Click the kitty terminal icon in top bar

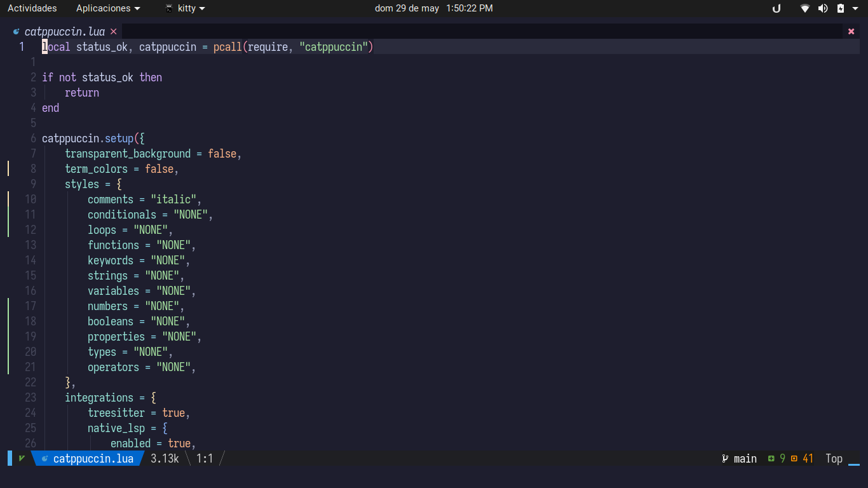(169, 8)
